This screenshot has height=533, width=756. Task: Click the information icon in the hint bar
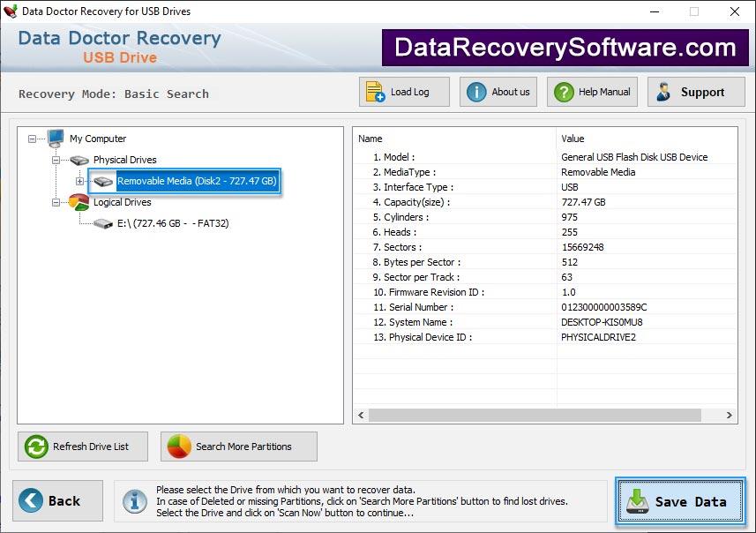pyautogui.click(x=135, y=501)
